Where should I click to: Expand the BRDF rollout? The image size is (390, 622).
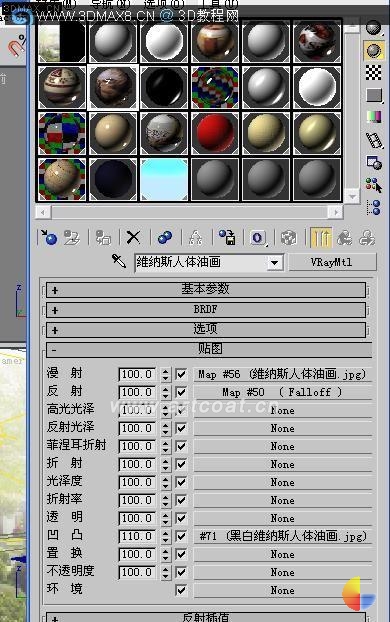click(x=206, y=309)
